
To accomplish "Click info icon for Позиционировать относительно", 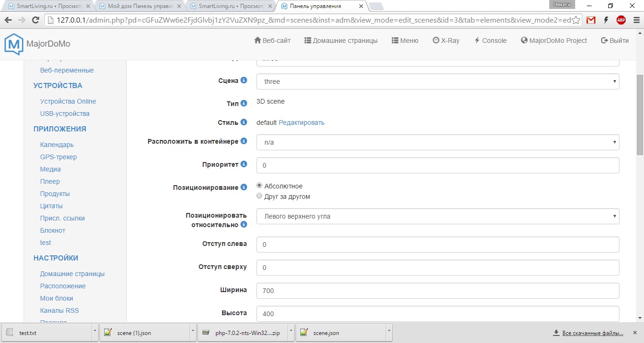I will click(x=244, y=224).
